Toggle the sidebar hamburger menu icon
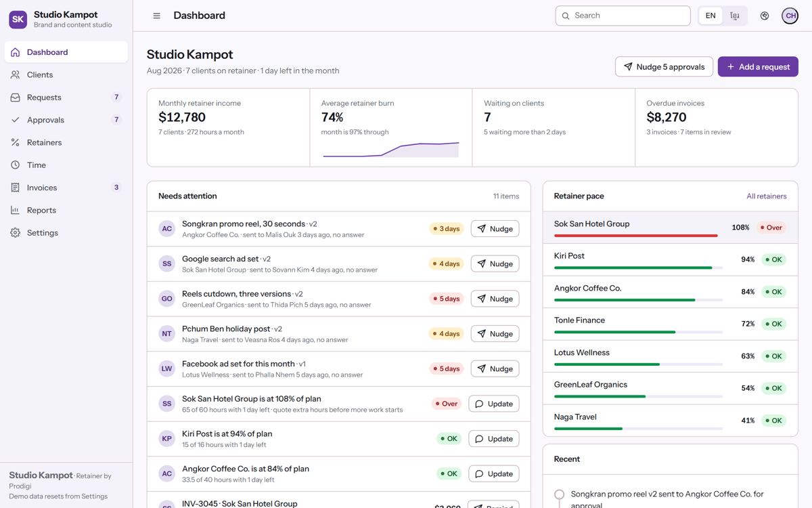The width and height of the screenshot is (812, 508). 156,16
